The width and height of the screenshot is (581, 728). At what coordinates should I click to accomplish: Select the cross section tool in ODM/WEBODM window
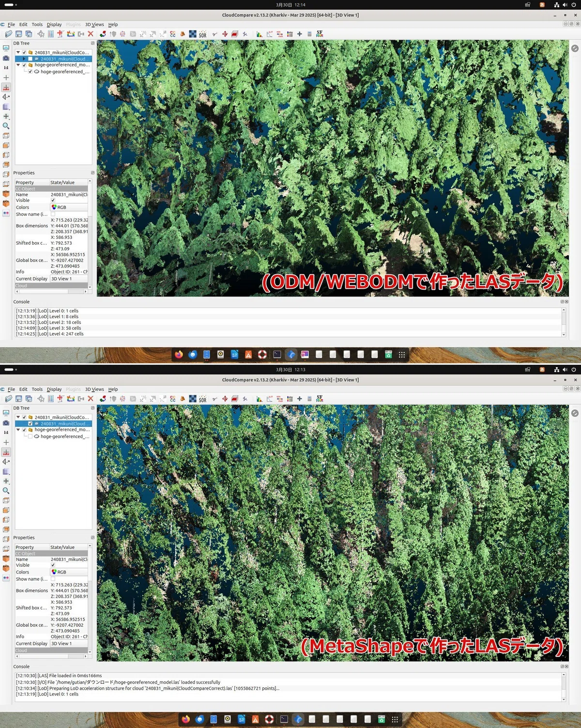[235, 34]
